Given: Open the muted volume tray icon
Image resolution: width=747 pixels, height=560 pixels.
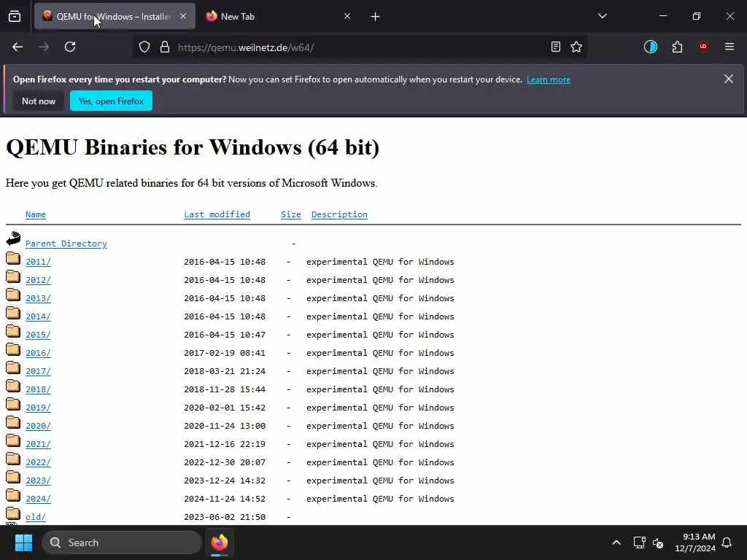Looking at the screenshot, I should 658,542.
